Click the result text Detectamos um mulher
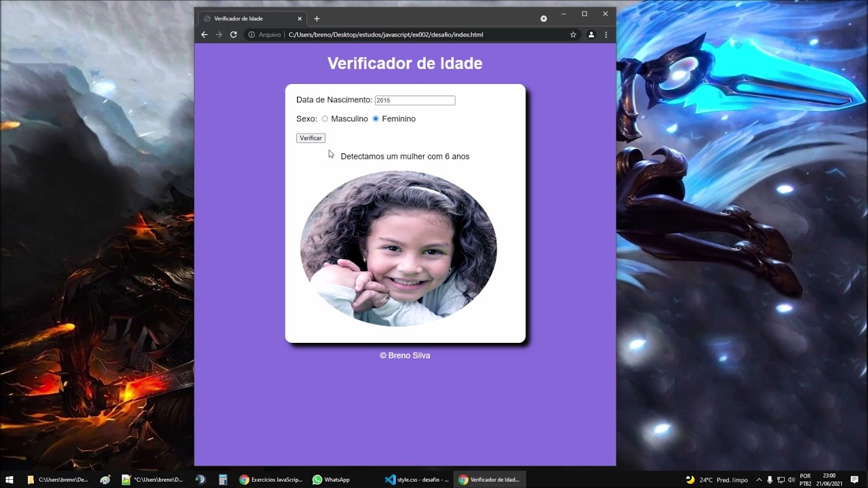 click(x=405, y=157)
